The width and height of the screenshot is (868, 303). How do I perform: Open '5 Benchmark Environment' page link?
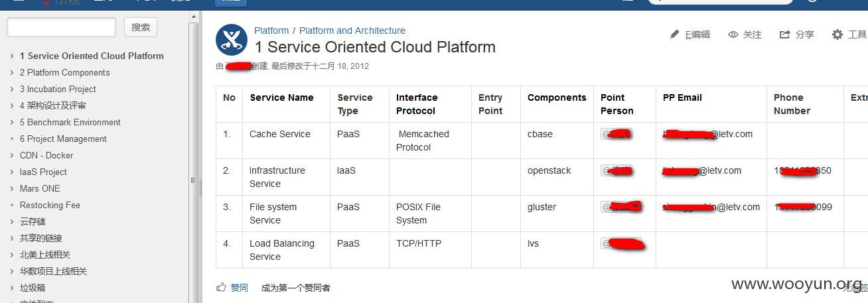pyautogui.click(x=70, y=123)
